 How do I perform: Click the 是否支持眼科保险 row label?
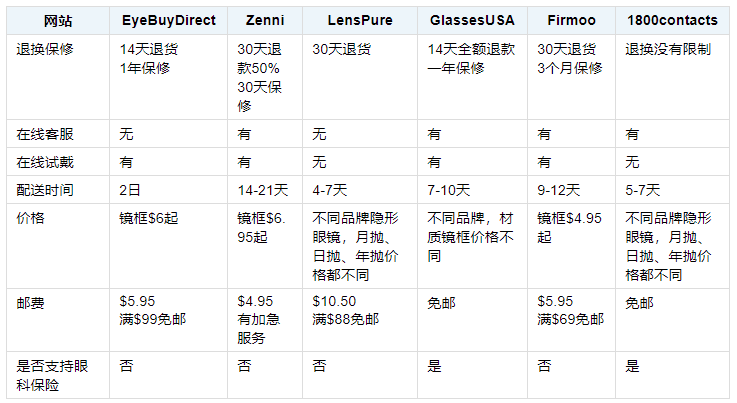coord(50,375)
